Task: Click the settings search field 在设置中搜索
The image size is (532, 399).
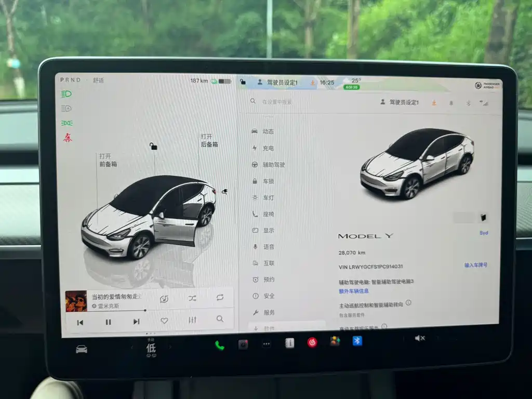Action: [x=277, y=101]
